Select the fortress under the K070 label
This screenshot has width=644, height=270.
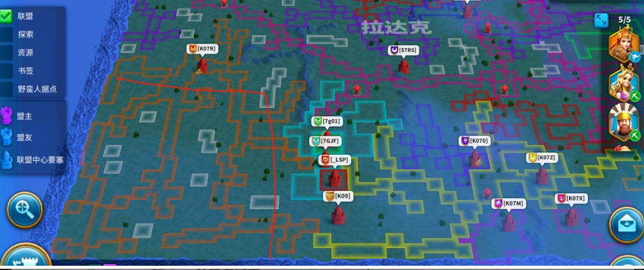coord(474,158)
